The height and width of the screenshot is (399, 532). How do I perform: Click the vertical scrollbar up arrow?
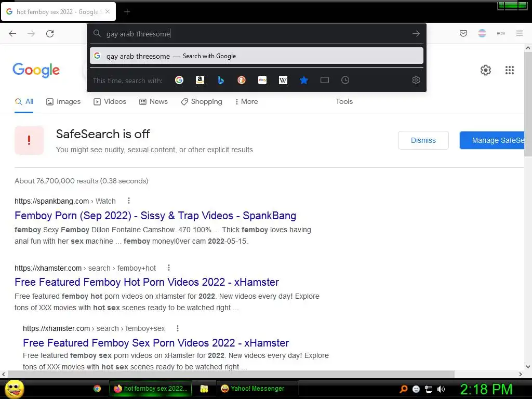(x=528, y=48)
